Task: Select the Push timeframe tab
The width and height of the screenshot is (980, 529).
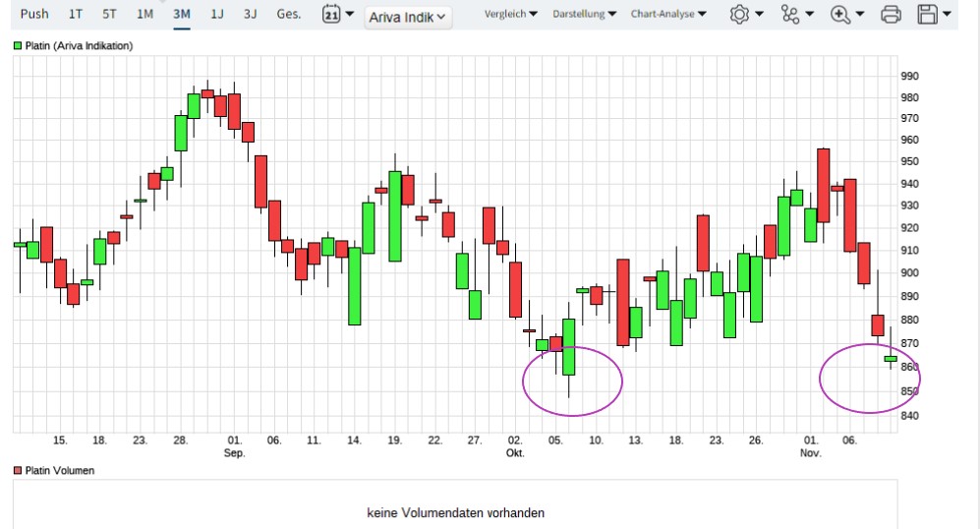Action: coord(34,14)
